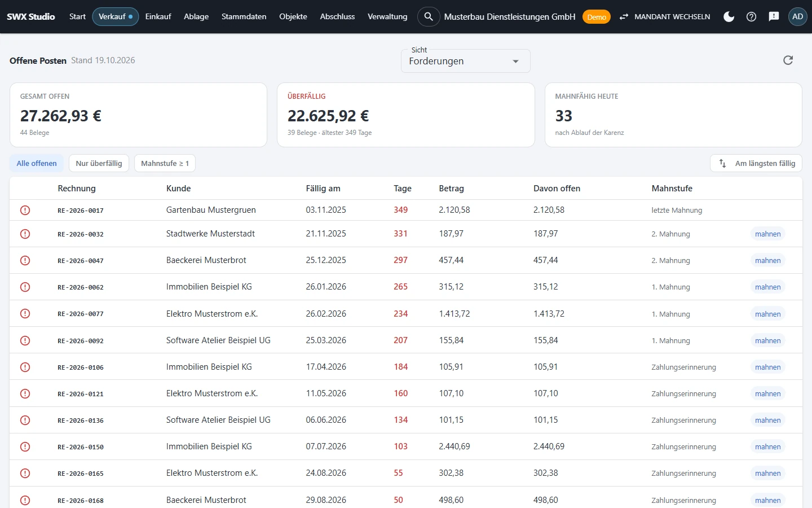This screenshot has height=508, width=812.
Task: Click customer name Gartenbau Mustergruen
Action: tap(211, 210)
